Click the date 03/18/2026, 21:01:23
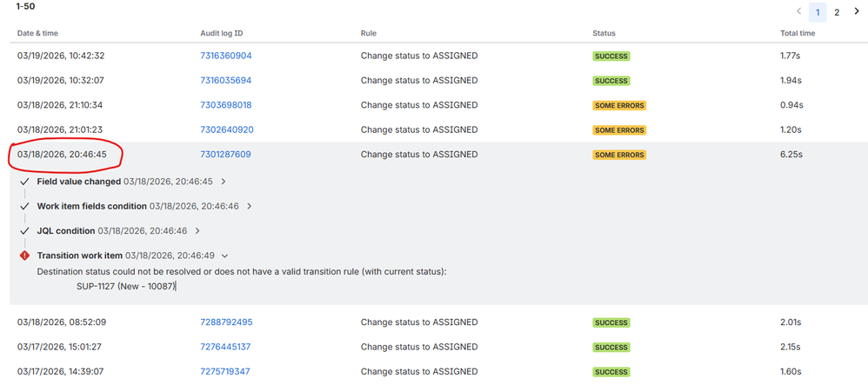The height and width of the screenshot is (385, 868). [60, 130]
